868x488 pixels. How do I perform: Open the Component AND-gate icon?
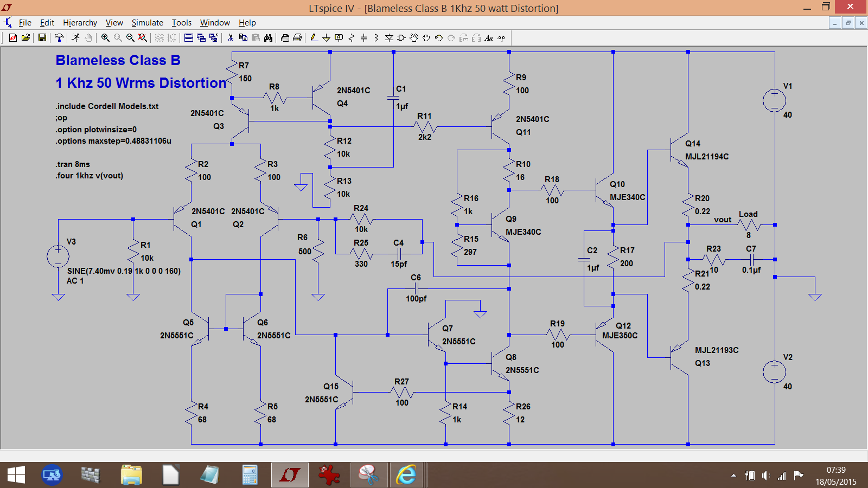click(401, 38)
